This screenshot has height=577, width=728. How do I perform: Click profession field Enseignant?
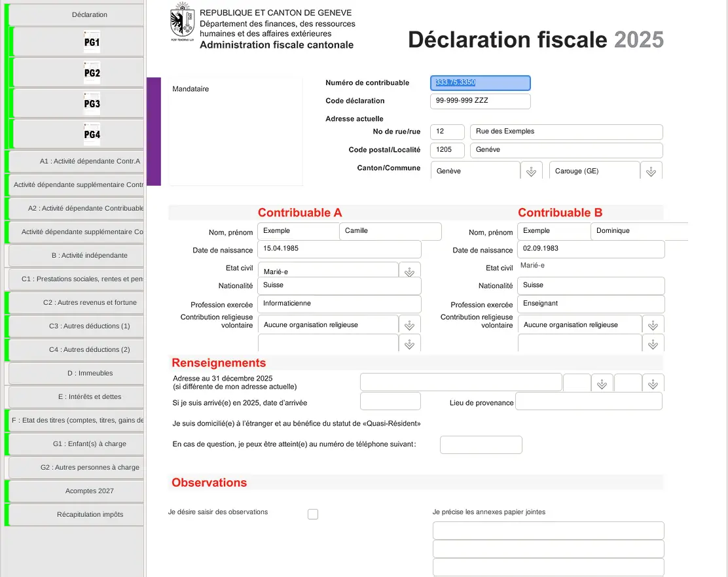click(x=591, y=304)
